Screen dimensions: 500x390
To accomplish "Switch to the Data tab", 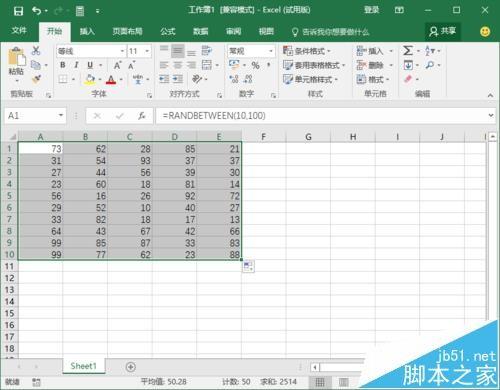I will click(201, 31).
